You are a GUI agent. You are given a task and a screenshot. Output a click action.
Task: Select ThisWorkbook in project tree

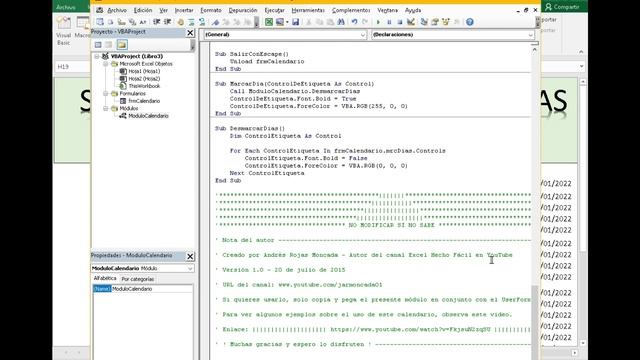point(144,86)
